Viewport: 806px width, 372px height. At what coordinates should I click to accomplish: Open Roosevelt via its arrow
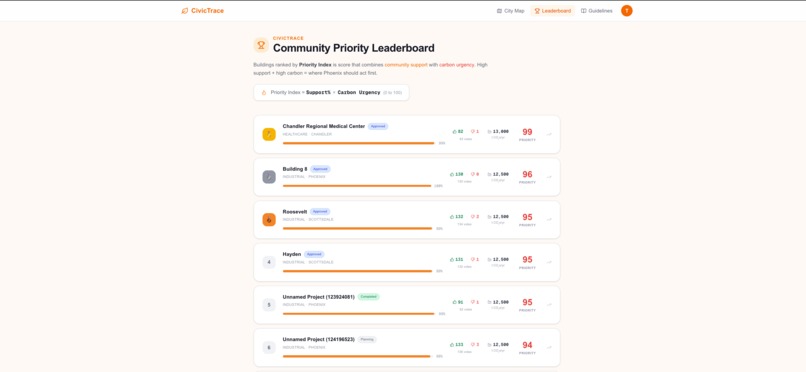click(x=549, y=220)
